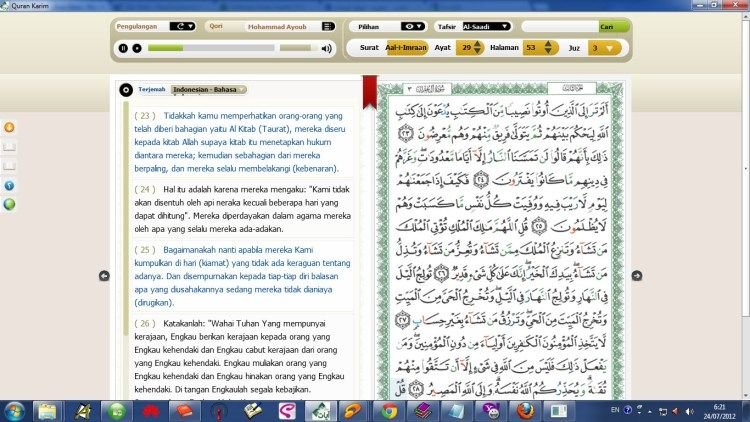
Task: Click the verse 27 end marker in Arabic page
Action: [403, 320]
